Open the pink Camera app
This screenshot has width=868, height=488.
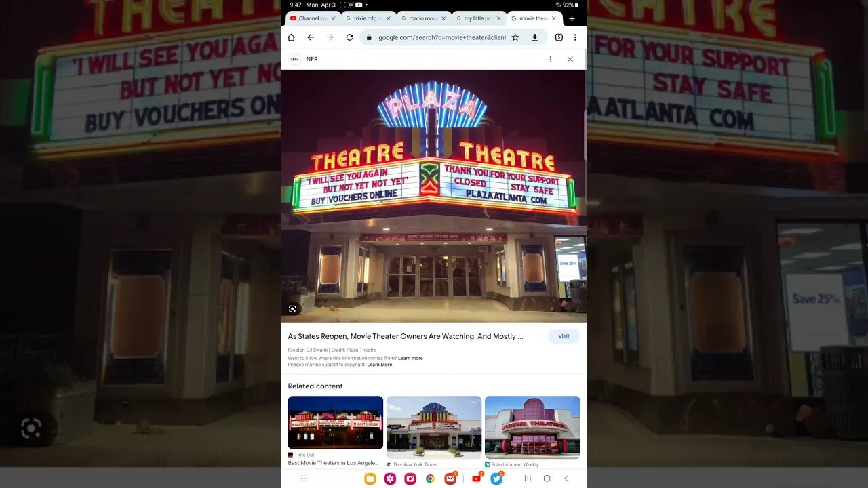coord(410,479)
